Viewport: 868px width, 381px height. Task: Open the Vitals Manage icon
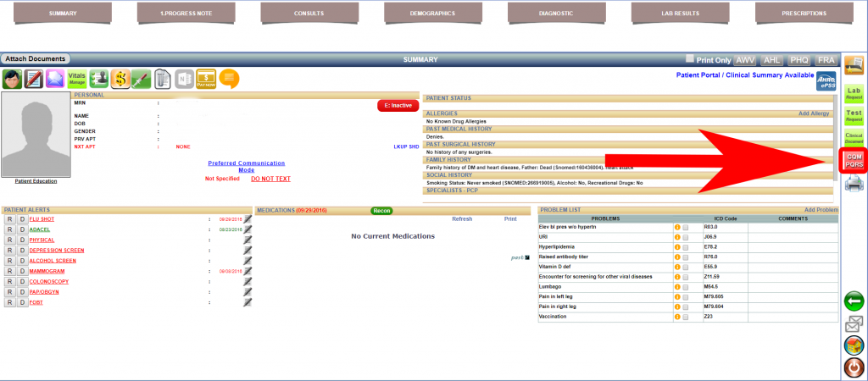click(77, 79)
